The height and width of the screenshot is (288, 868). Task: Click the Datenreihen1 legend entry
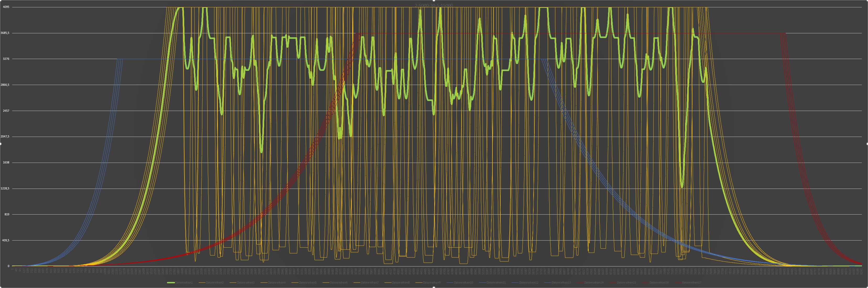[184, 282]
